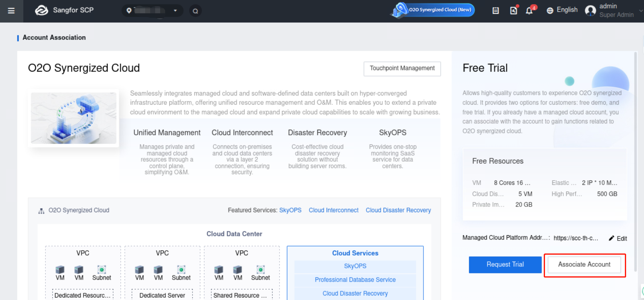
Task: Click the managed cloud platform address URL
Action: tap(576, 238)
